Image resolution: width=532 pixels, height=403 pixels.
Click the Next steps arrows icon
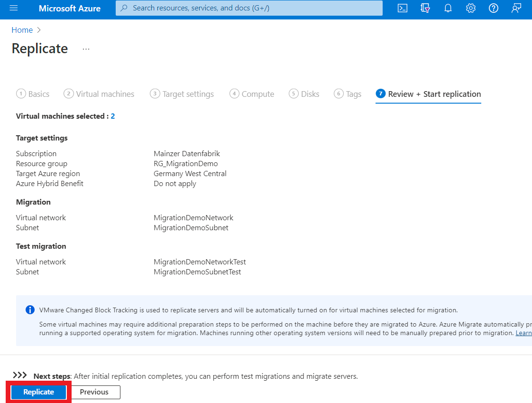[x=20, y=375]
